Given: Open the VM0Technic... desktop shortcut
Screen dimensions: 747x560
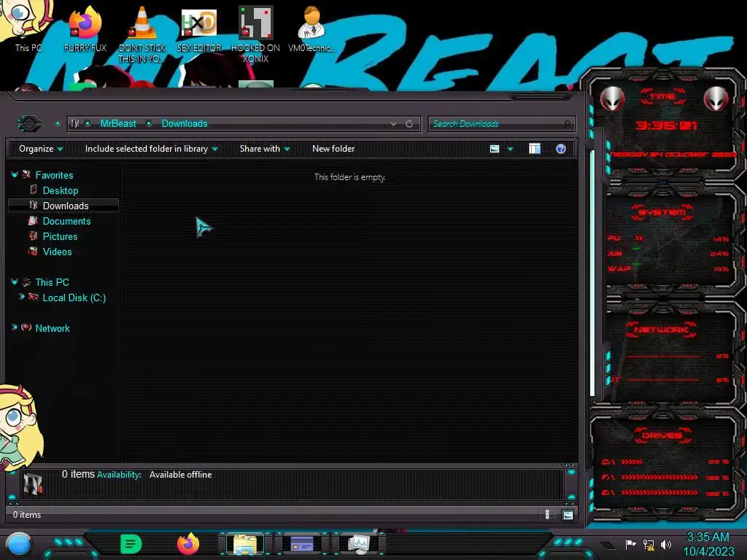Looking at the screenshot, I should 311,28.
